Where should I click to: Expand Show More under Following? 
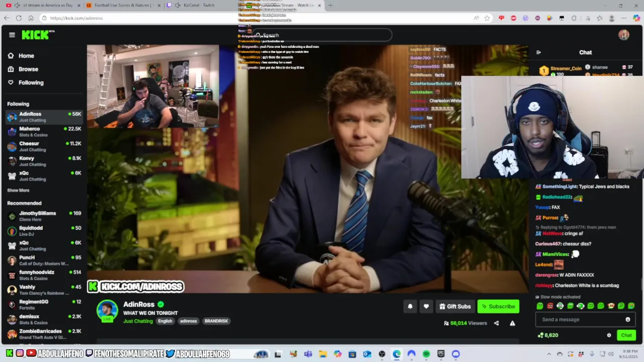coord(18,190)
